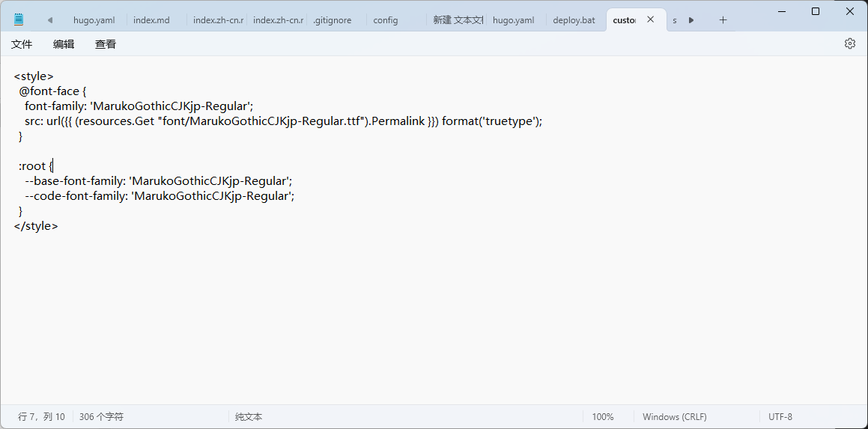The width and height of the screenshot is (868, 429).
Task: Click the 纯文本 status bar label
Action: pyautogui.click(x=249, y=417)
